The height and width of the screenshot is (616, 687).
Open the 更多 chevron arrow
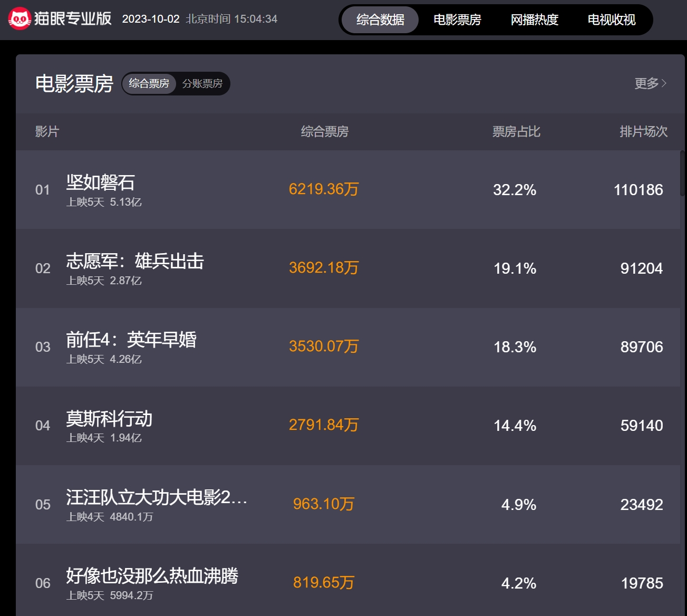coord(664,83)
